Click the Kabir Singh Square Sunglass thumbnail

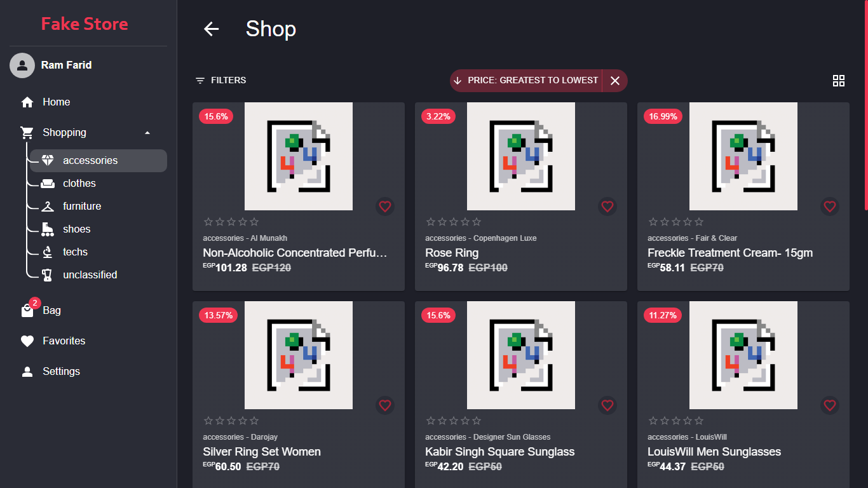click(521, 355)
